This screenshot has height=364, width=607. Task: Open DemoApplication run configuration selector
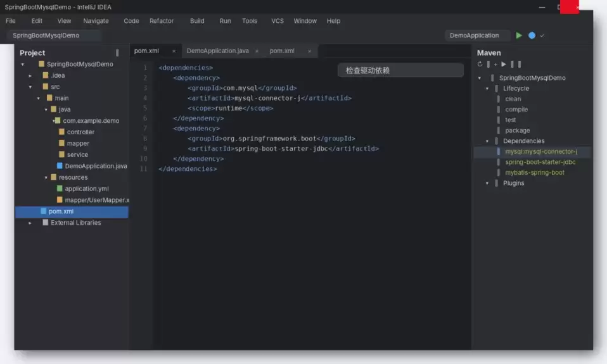click(477, 35)
